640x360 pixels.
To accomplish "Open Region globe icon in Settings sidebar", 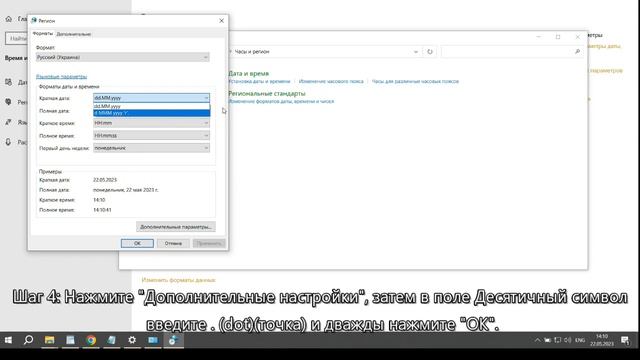I will point(9,102).
